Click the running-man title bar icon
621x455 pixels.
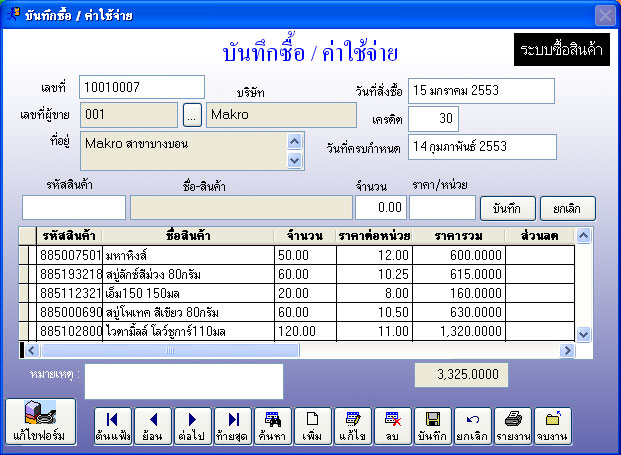pos(13,14)
